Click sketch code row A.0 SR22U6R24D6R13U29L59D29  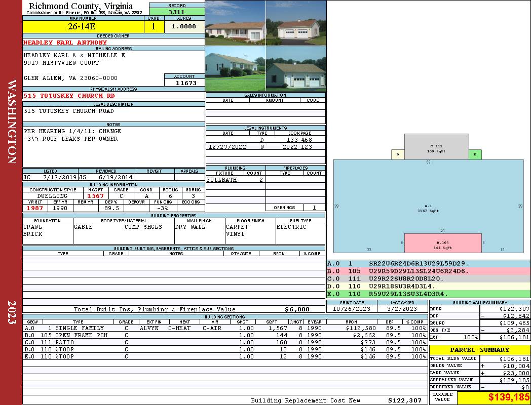point(429,264)
